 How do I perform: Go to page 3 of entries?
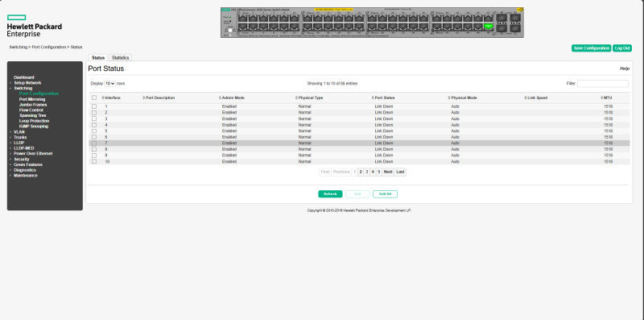click(x=367, y=172)
